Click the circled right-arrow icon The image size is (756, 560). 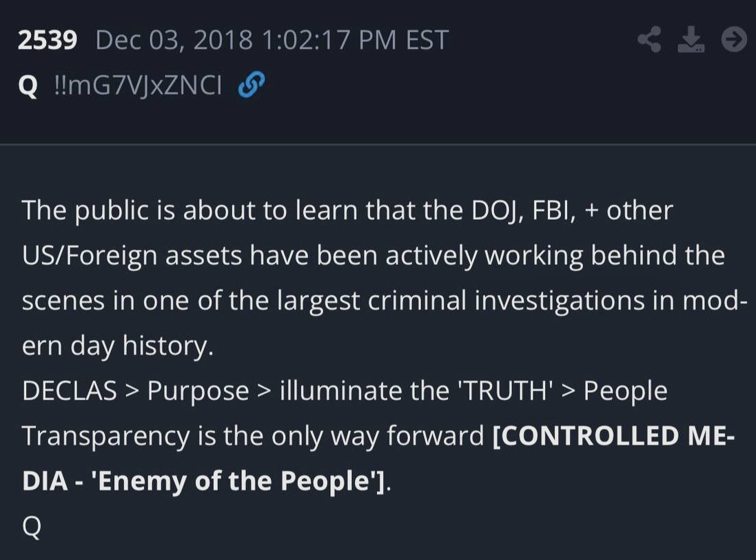click(x=734, y=40)
